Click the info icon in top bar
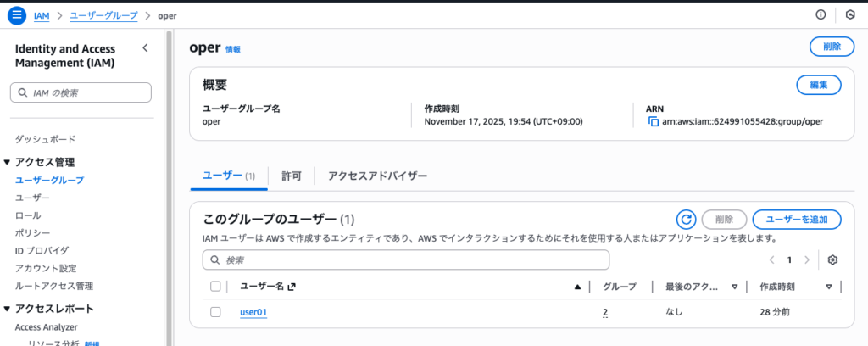 click(820, 15)
